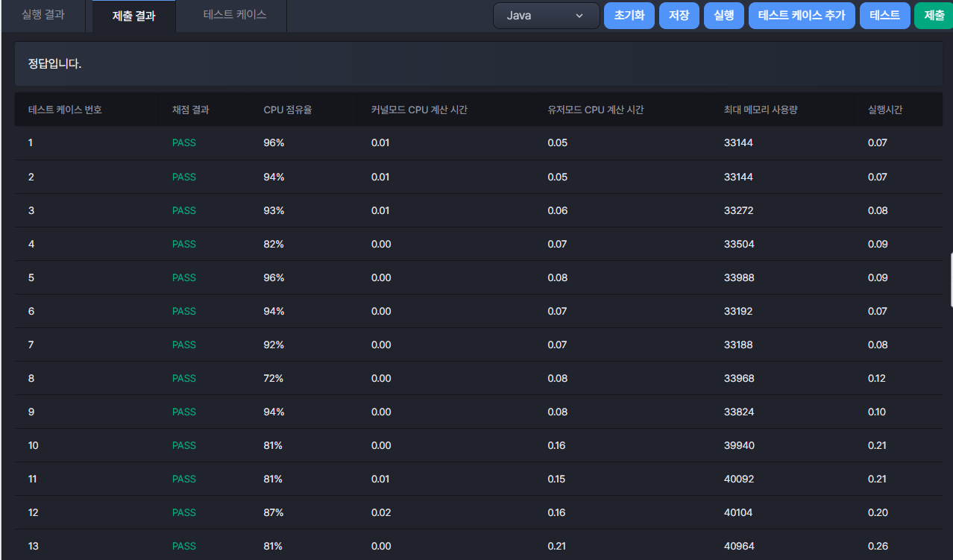Click the 82% CPU value in row 4
This screenshot has width=953, height=560.
pyautogui.click(x=274, y=244)
